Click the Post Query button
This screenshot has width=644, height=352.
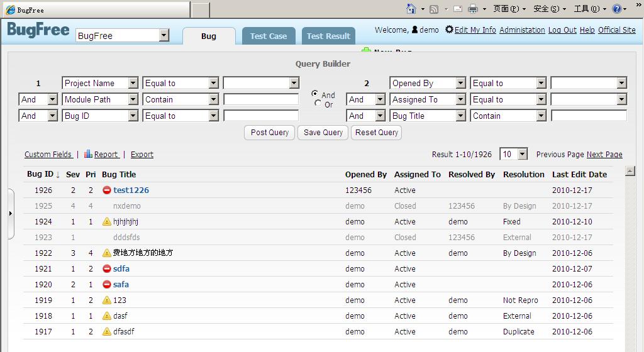[269, 133]
